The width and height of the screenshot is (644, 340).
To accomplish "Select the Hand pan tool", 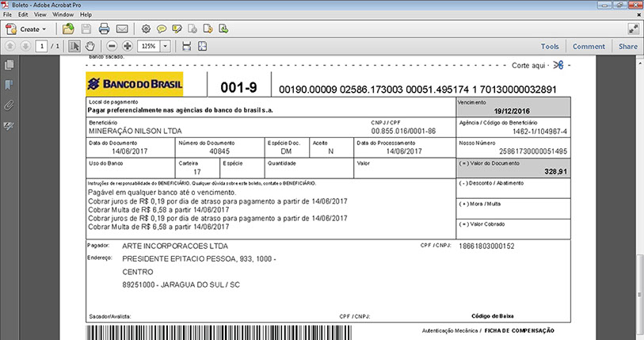I will (90, 47).
